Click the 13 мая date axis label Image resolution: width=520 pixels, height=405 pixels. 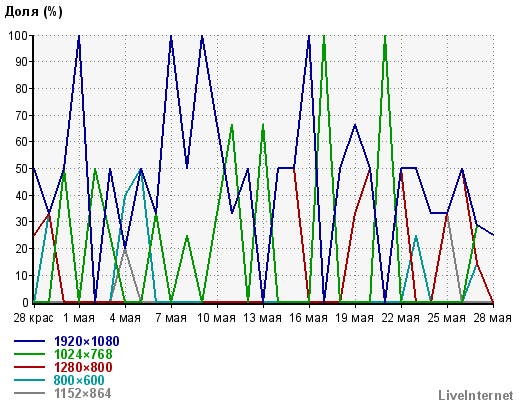[x=262, y=318]
